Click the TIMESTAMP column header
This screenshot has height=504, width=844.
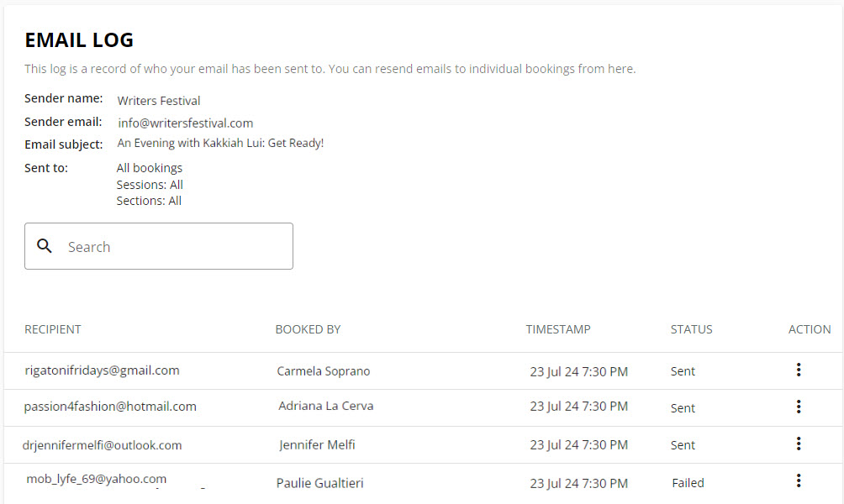coord(558,329)
